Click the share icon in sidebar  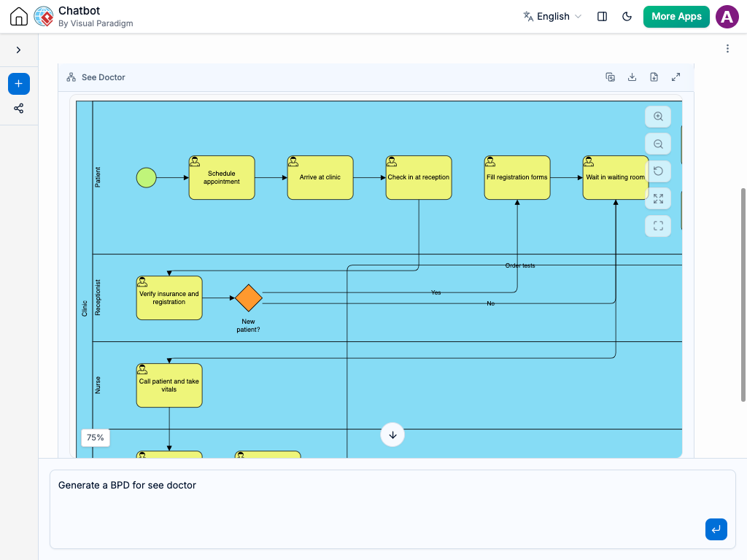pyautogui.click(x=18, y=109)
